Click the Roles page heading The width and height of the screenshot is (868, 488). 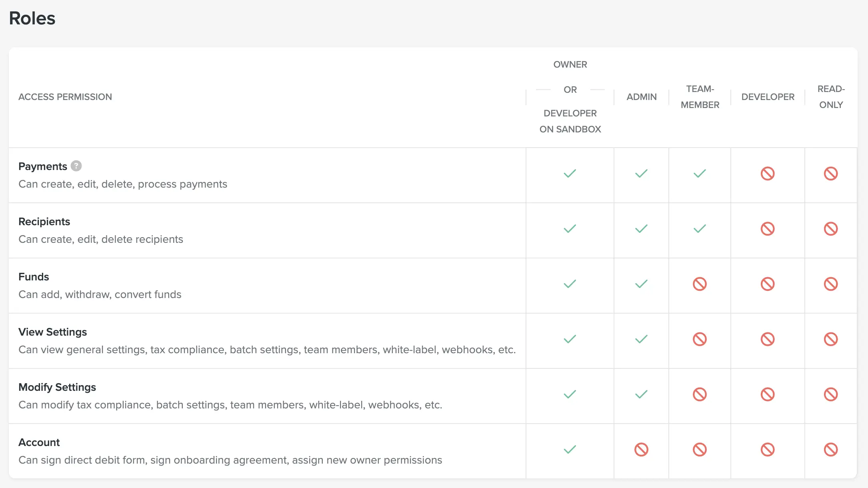(32, 18)
